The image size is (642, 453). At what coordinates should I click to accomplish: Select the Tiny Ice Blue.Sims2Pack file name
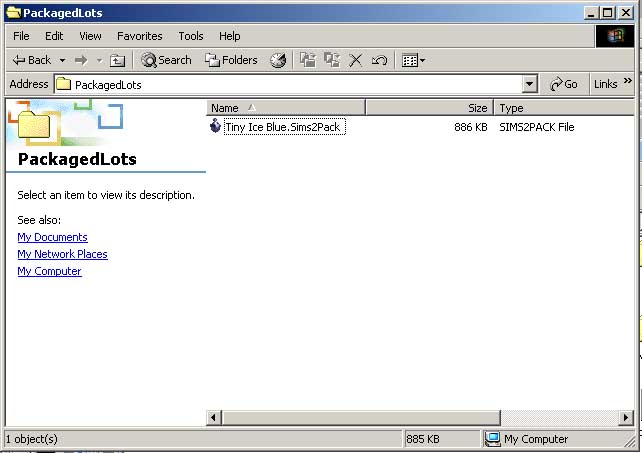coord(284,127)
